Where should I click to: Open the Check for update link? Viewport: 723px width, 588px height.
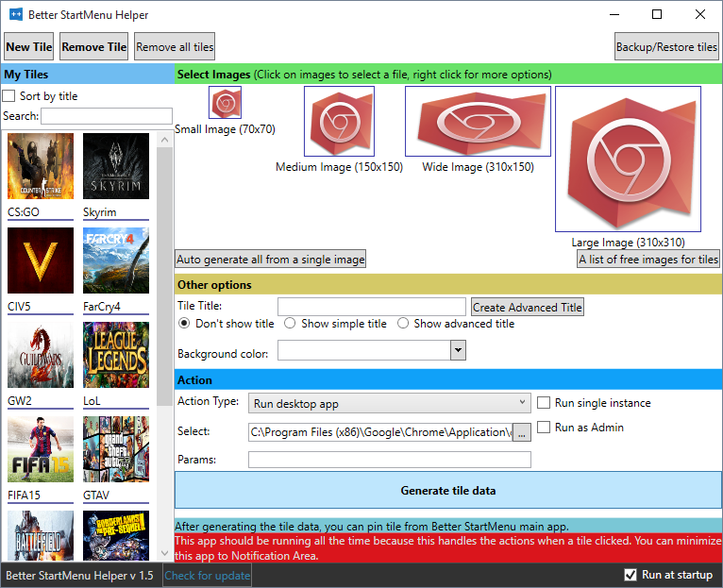pos(208,576)
